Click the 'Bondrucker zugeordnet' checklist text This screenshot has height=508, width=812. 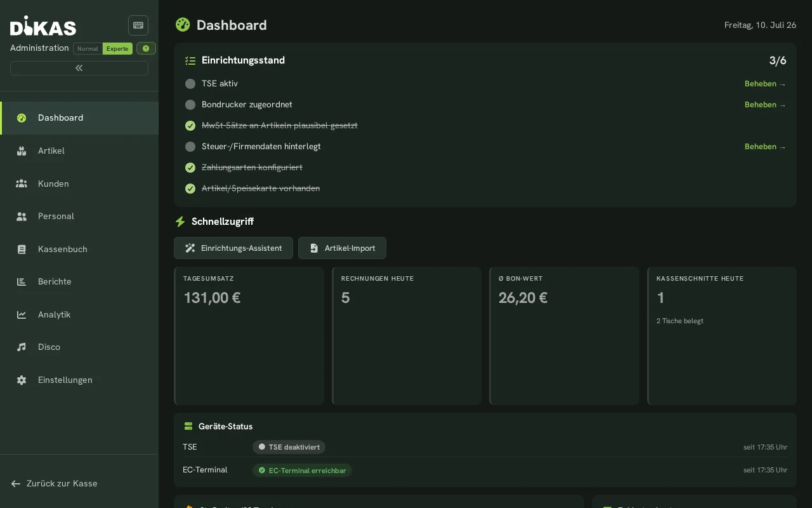point(247,105)
